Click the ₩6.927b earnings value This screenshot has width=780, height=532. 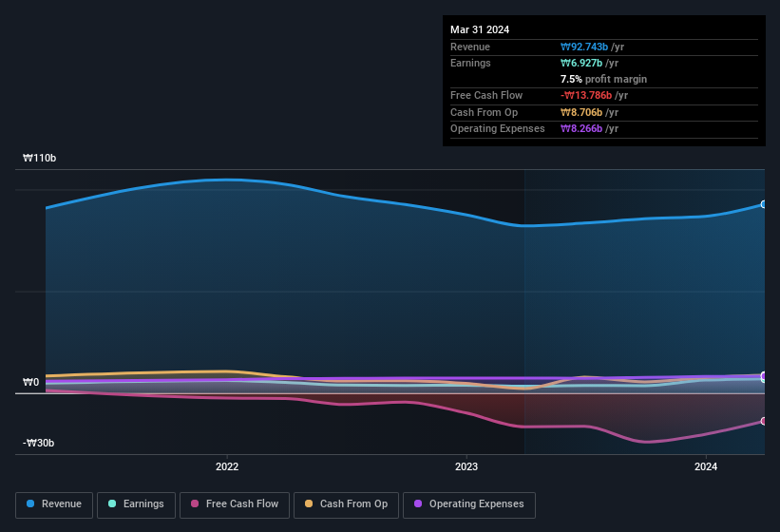[581, 63]
